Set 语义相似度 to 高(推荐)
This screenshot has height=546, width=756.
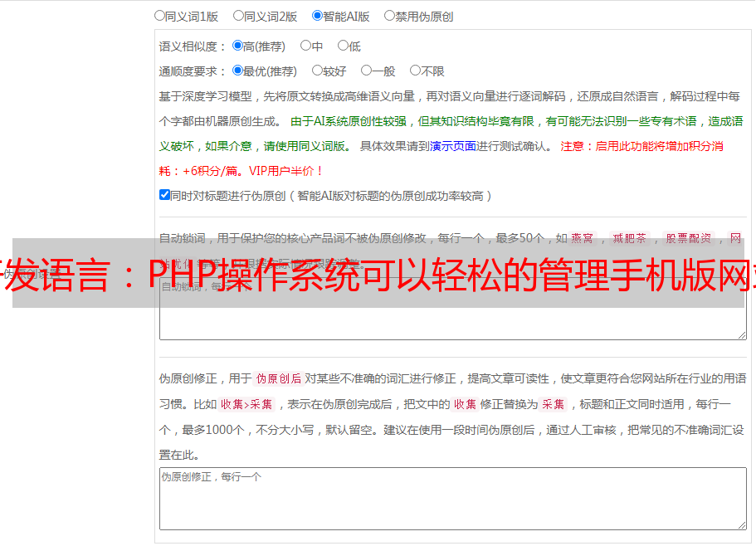click(x=237, y=46)
